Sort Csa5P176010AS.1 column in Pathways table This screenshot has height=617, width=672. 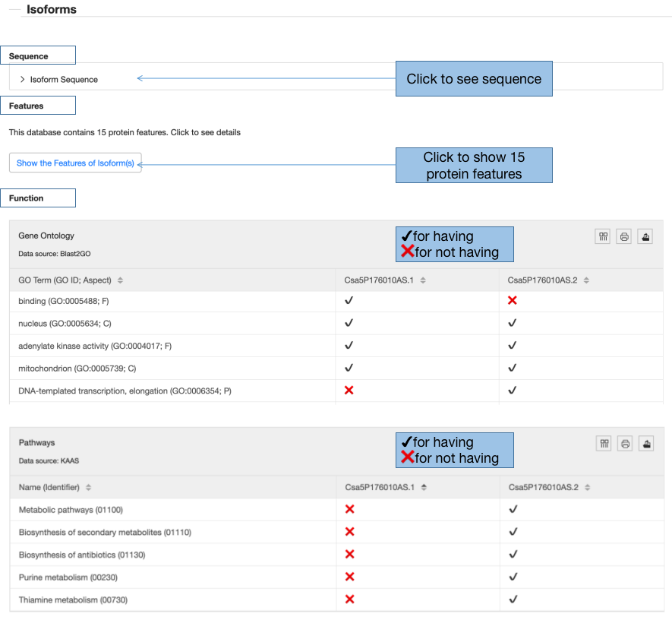[x=424, y=487]
